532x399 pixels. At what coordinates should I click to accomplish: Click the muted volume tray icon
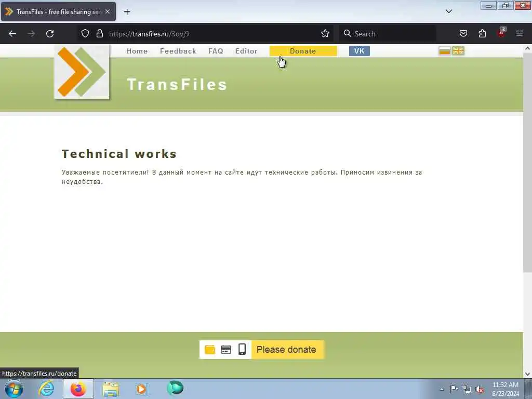tap(480, 390)
